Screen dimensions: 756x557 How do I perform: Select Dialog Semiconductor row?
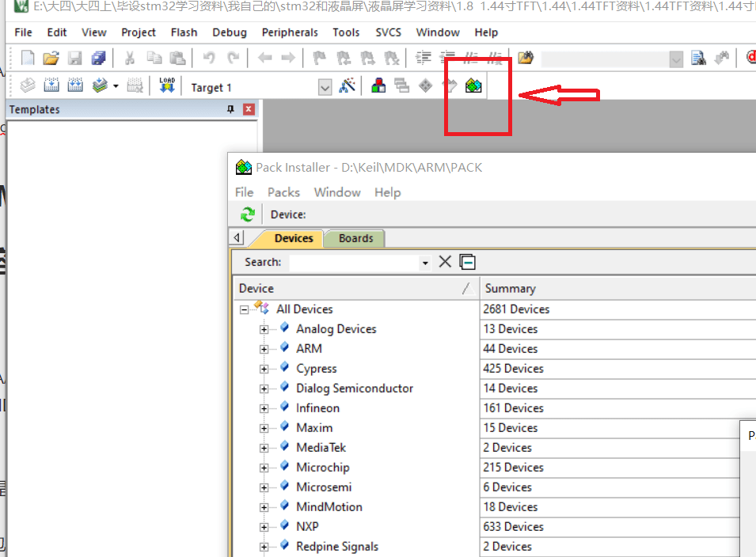coord(355,388)
